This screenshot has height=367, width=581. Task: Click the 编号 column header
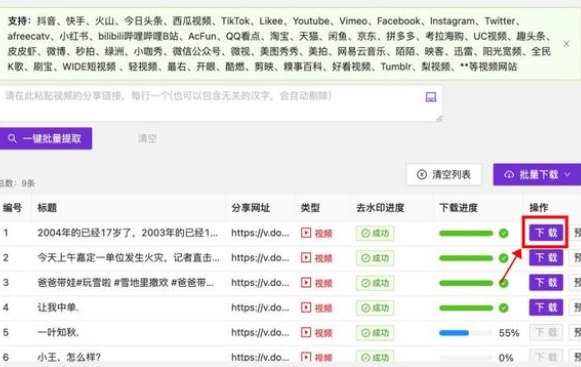pyautogui.click(x=12, y=208)
